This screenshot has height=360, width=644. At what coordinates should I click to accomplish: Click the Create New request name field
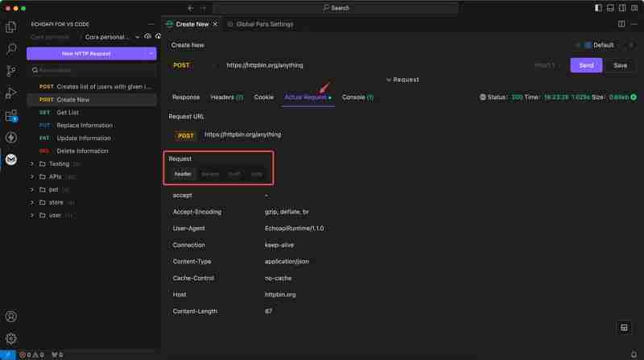coord(188,45)
